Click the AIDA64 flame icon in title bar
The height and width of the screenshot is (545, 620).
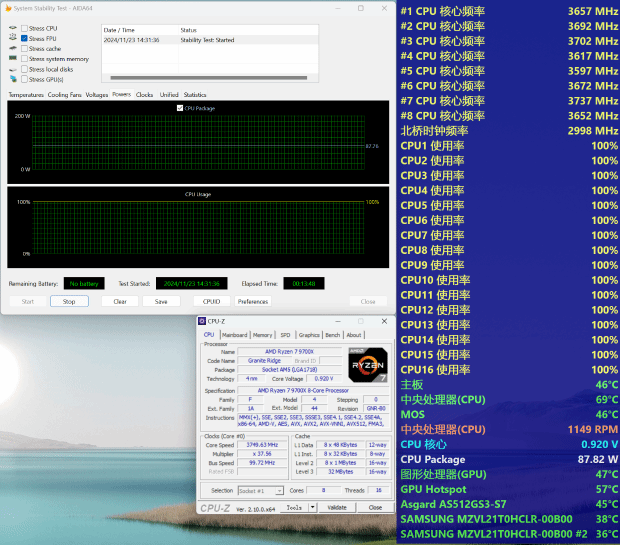tap(8, 8)
